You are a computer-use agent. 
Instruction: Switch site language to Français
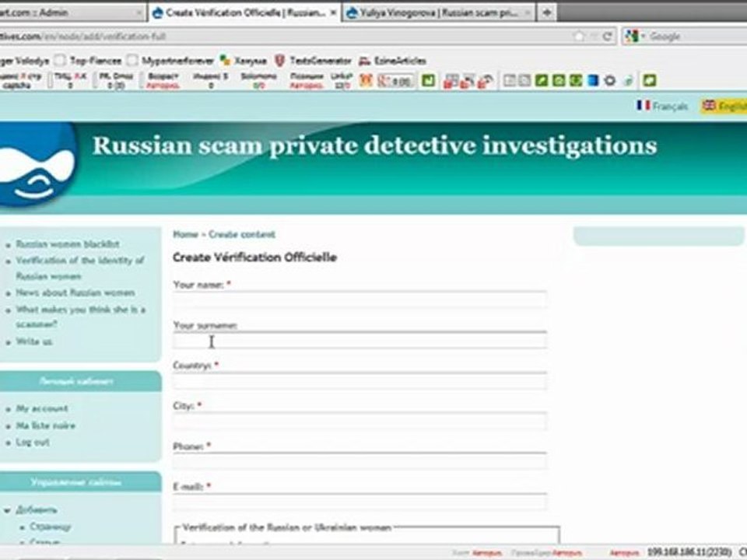[662, 106]
